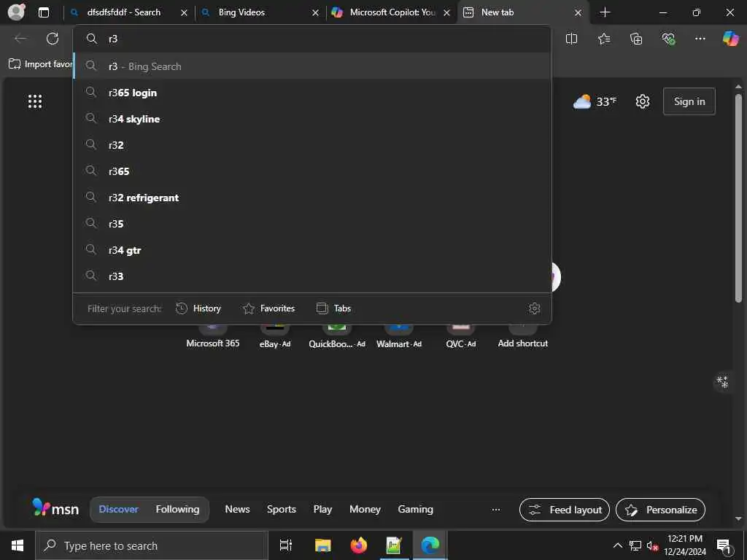Select the r3 - Bing Search suggestion
The image size is (747, 560).
312,66
